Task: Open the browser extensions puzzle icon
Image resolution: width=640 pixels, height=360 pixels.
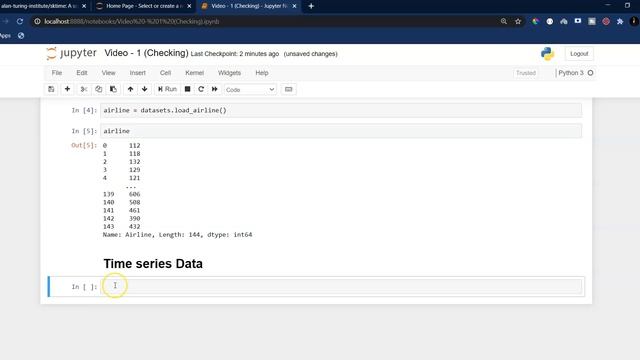Action: [620, 21]
